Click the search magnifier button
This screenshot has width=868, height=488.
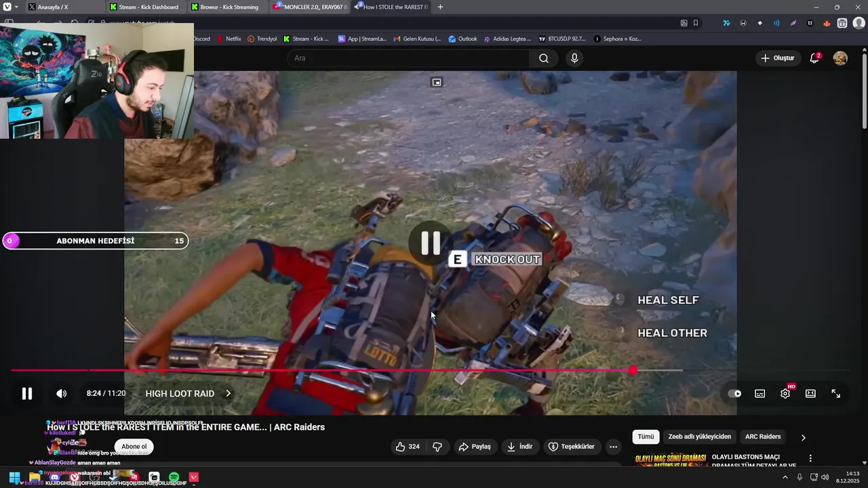coord(544,58)
